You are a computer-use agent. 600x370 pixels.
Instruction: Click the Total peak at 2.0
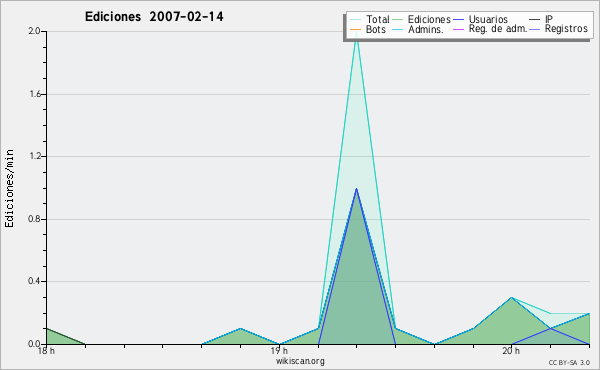click(x=357, y=32)
